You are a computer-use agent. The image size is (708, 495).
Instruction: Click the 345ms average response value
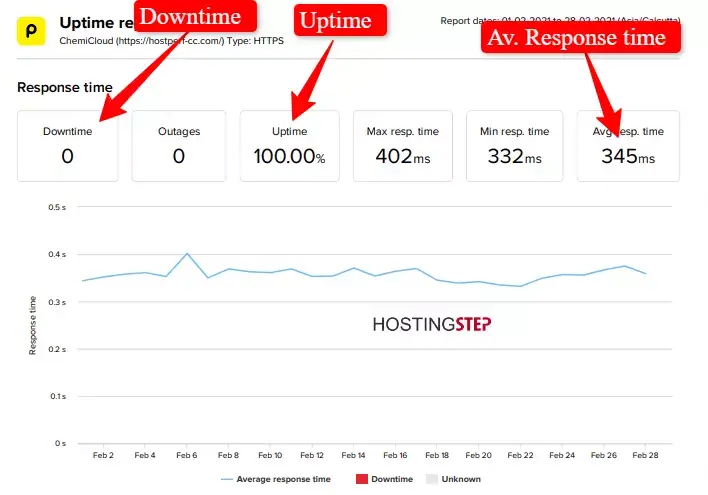[x=628, y=157]
